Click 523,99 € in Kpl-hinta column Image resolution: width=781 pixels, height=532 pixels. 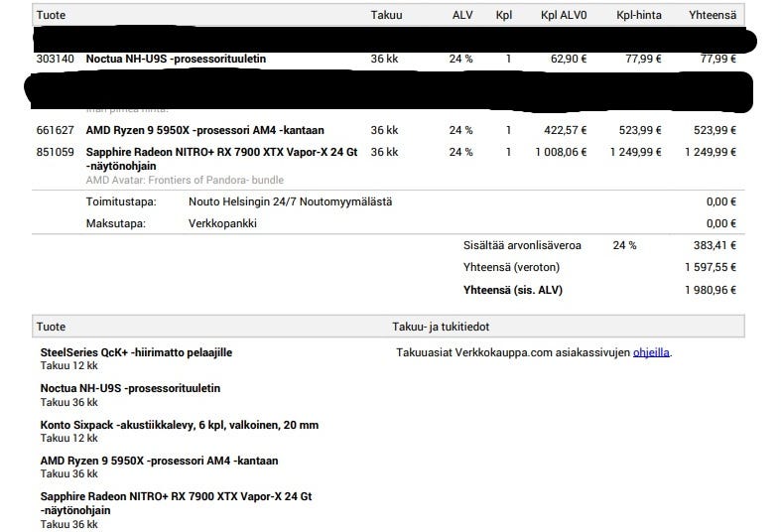coord(640,130)
